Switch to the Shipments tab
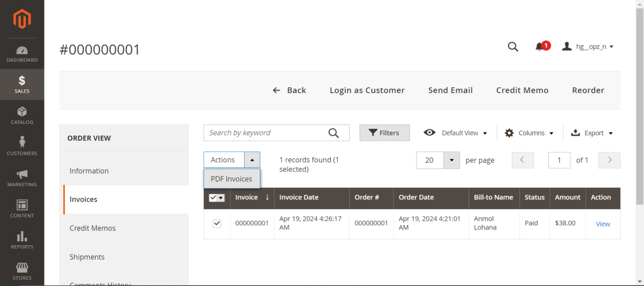The image size is (644, 286). pyautogui.click(x=124, y=257)
